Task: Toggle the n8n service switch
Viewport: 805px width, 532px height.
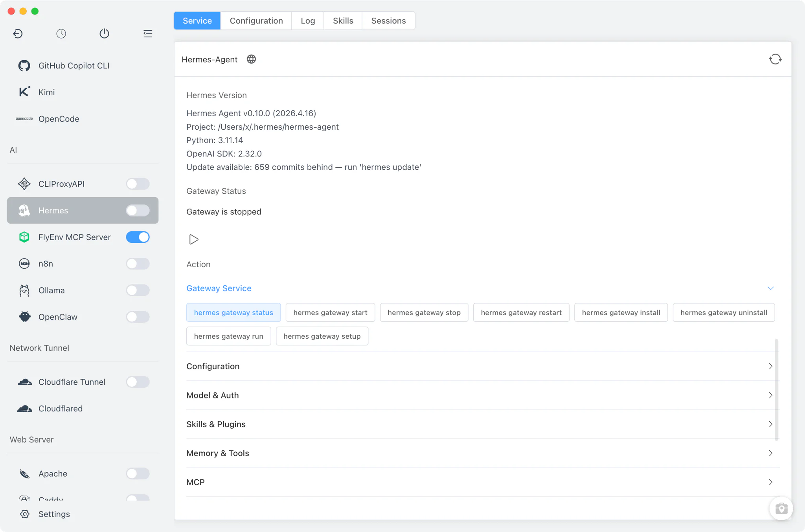Action: pos(138,264)
